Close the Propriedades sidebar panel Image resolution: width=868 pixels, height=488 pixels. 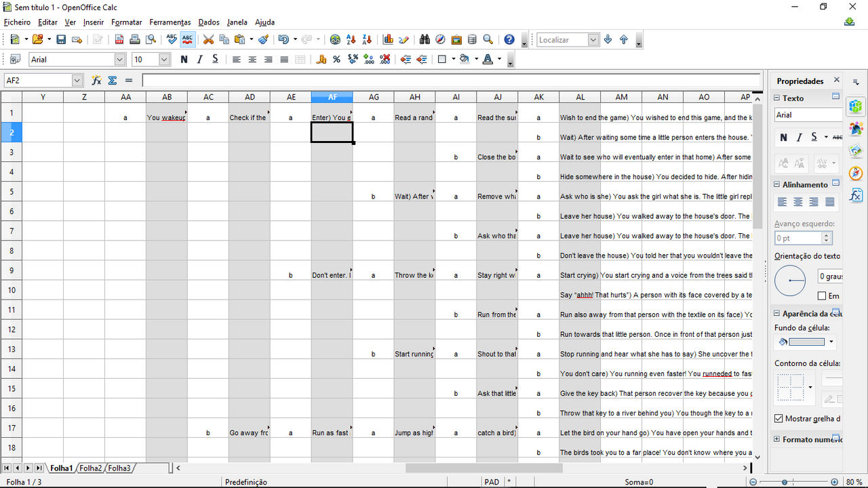pyautogui.click(x=836, y=80)
